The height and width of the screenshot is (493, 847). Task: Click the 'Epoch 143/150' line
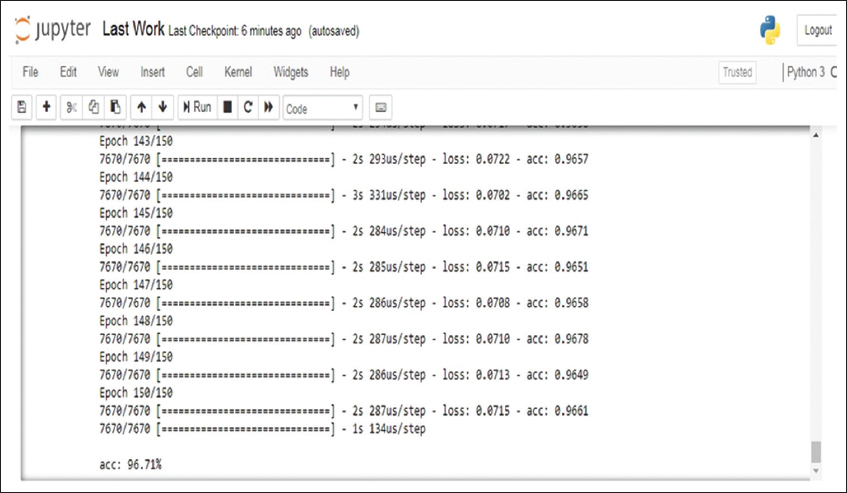(136, 141)
